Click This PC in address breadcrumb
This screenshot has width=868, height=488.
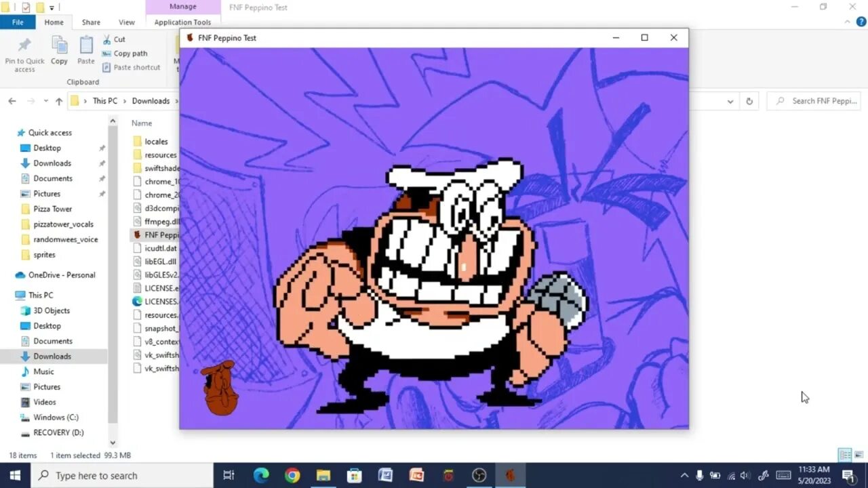105,101
